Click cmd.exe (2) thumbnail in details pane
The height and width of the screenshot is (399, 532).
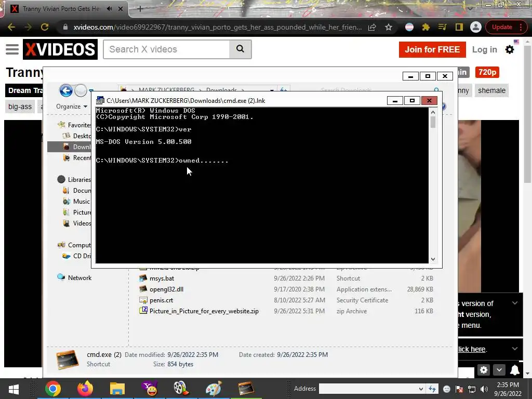pyautogui.click(x=68, y=360)
